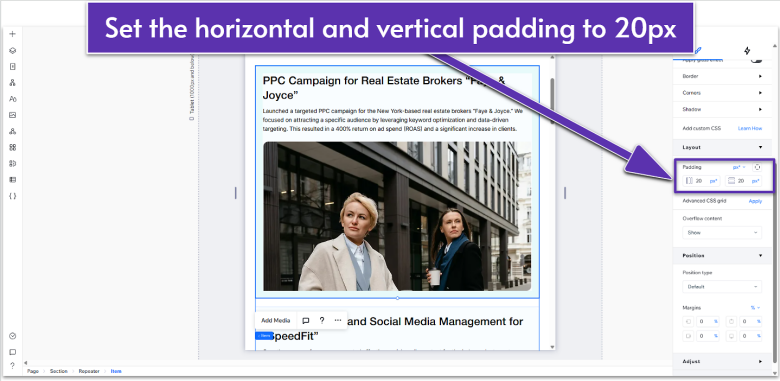
Task: Open the Media manager image icon
Action: coord(13,115)
